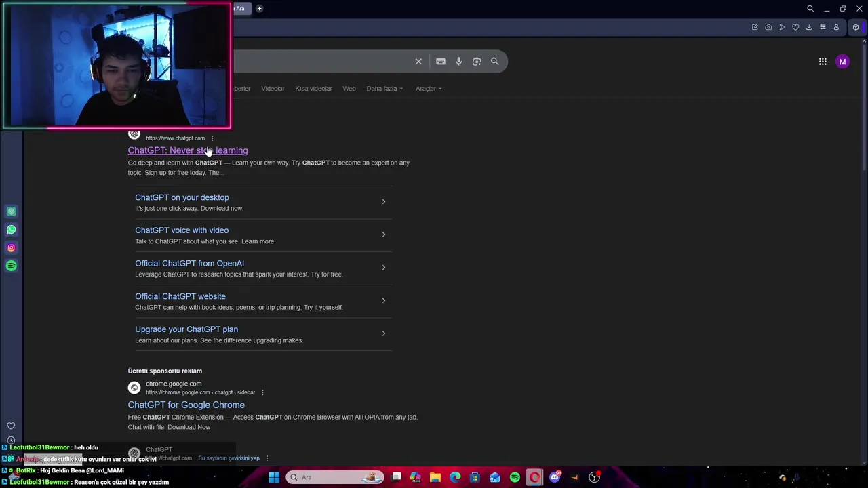Click the tab search magnifier in title bar
Screen dimensions: 868x488
tap(810, 9)
